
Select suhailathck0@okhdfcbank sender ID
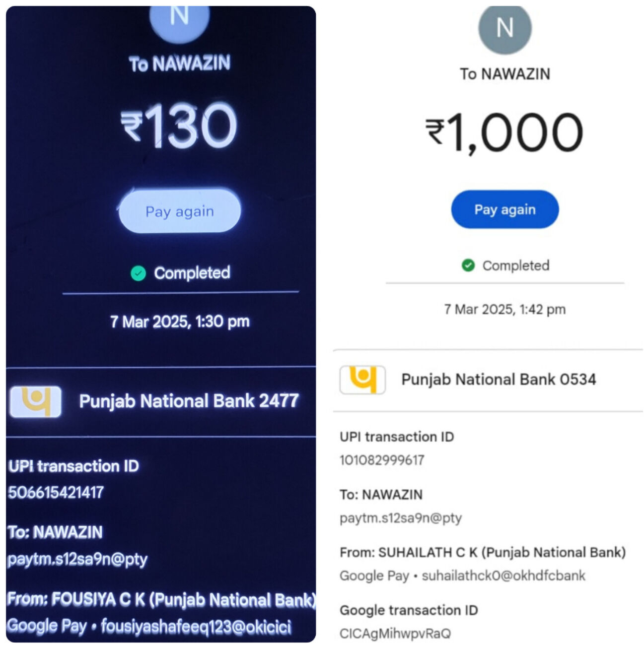503,576
